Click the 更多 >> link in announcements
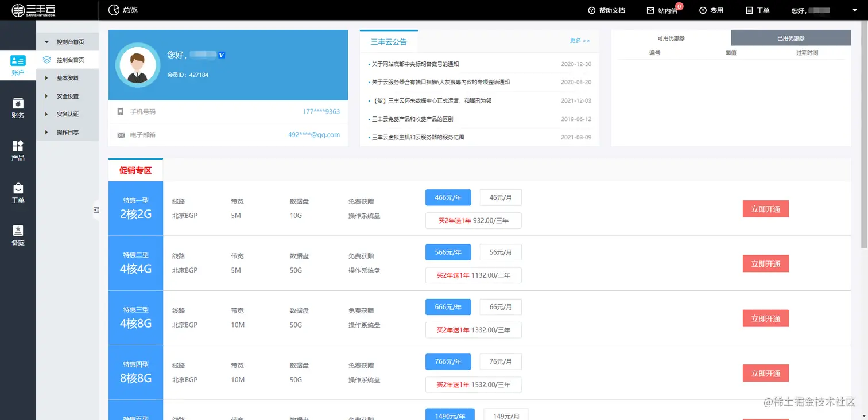Screen dimensions: 868x420 [x=580, y=41]
